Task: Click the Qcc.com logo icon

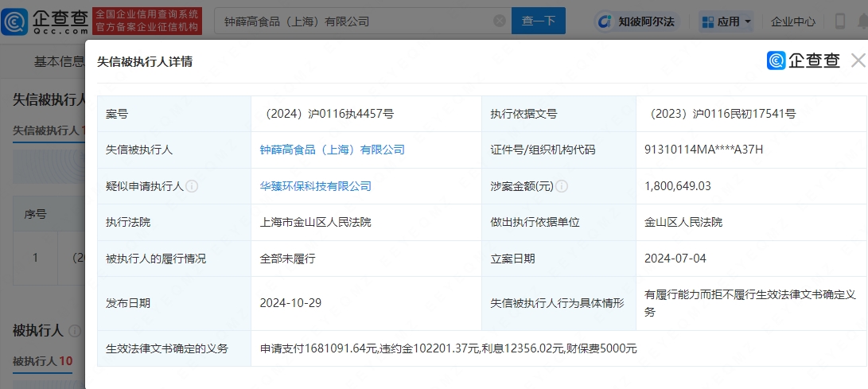Action: point(14,21)
